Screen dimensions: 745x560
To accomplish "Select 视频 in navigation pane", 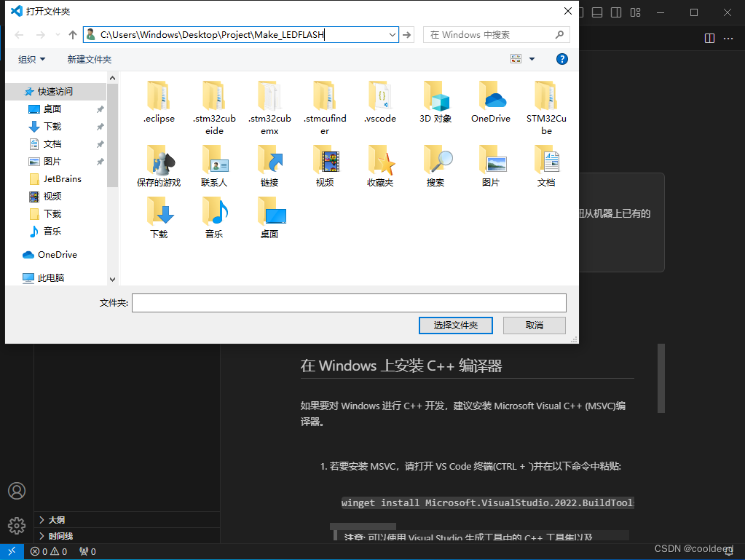I will click(x=56, y=196).
